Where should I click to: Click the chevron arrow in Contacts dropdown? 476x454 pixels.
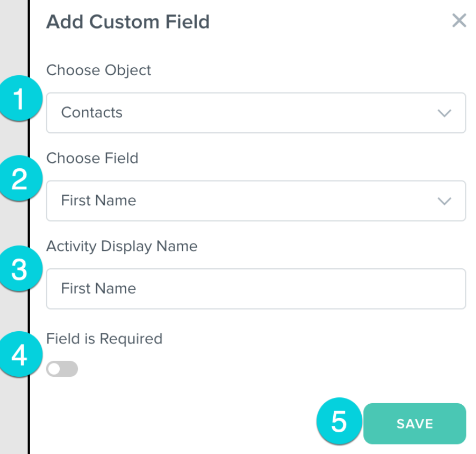pos(444,113)
